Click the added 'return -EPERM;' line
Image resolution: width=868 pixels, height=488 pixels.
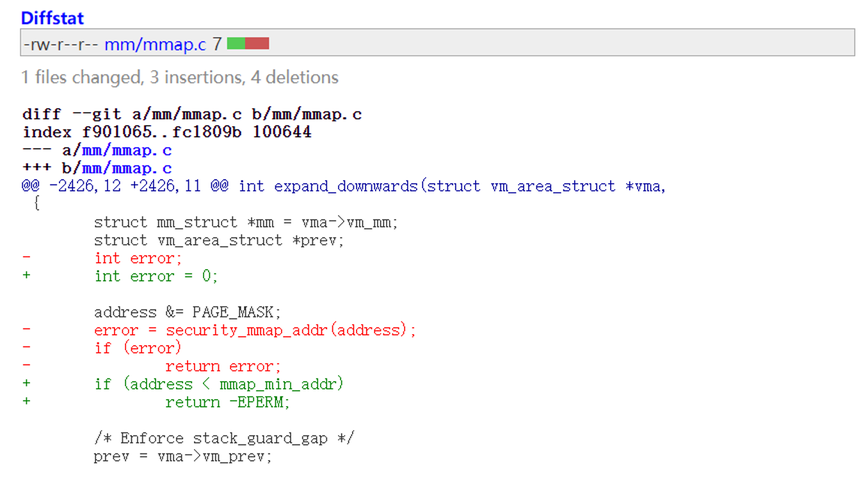[227, 402]
